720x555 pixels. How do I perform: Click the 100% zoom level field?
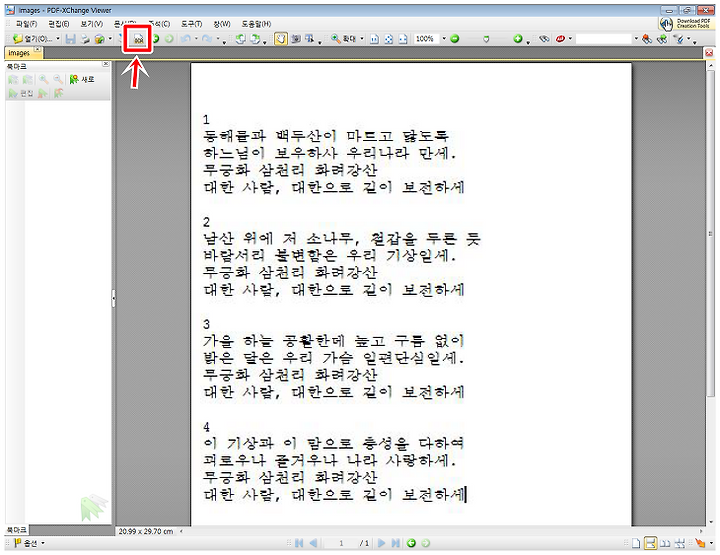427,39
